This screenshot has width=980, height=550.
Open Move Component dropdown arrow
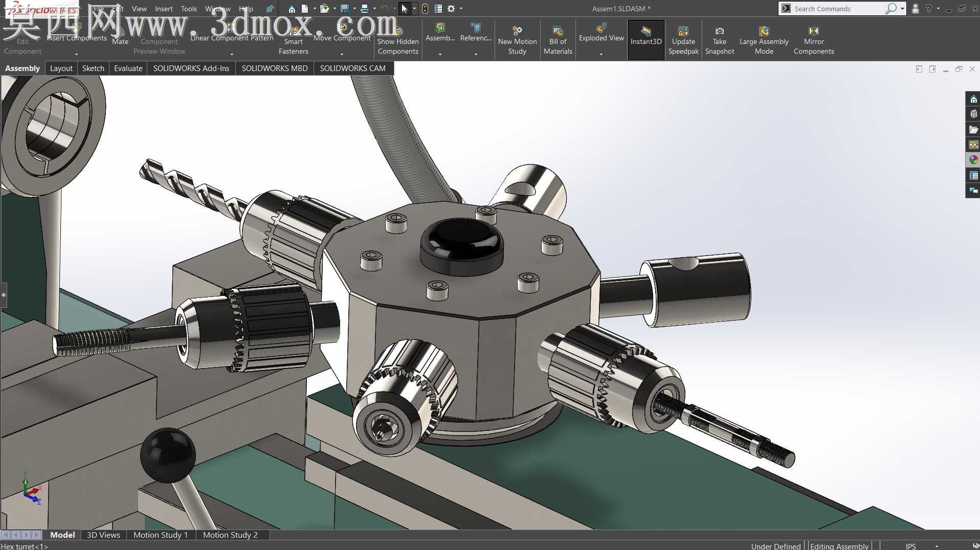pyautogui.click(x=342, y=54)
